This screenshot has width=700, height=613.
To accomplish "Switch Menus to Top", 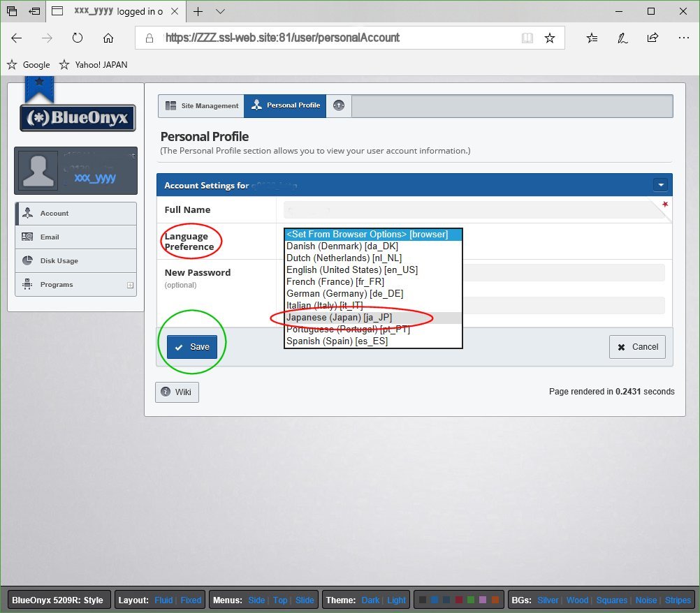I will point(280,600).
